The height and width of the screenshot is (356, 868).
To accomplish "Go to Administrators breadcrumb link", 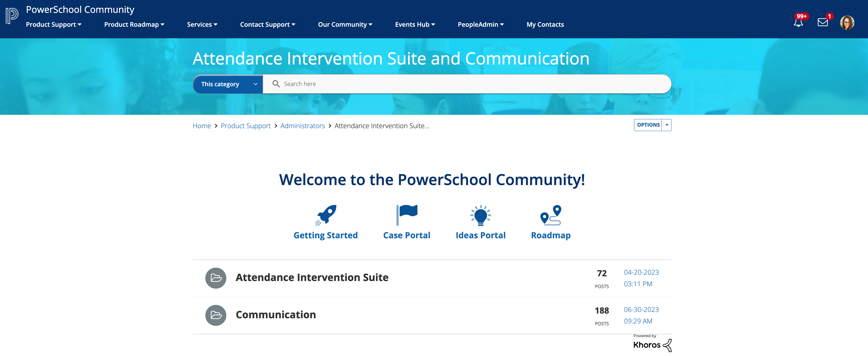I will tap(302, 126).
